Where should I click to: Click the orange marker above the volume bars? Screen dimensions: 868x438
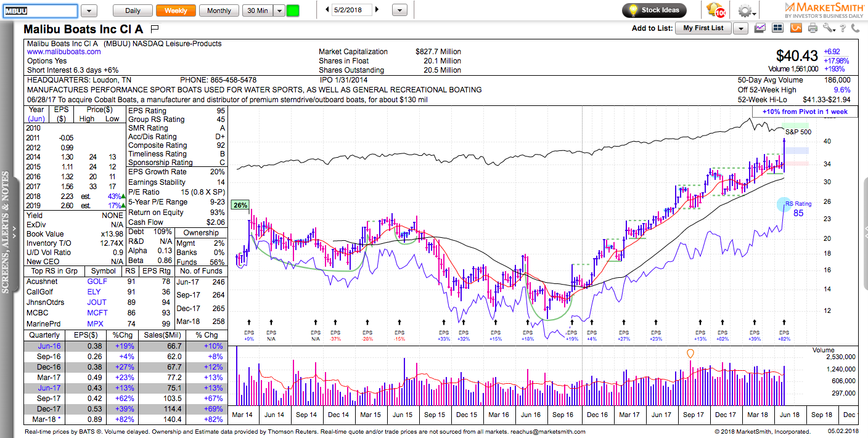click(690, 354)
